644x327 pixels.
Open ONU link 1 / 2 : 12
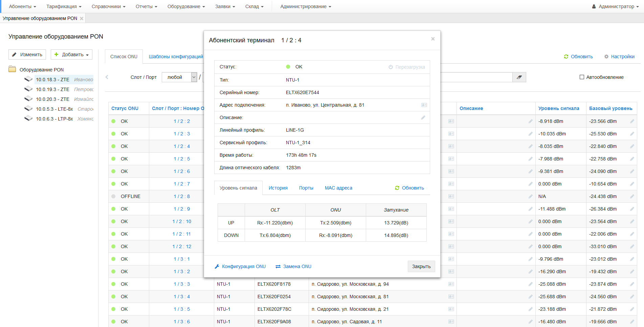coord(182,246)
